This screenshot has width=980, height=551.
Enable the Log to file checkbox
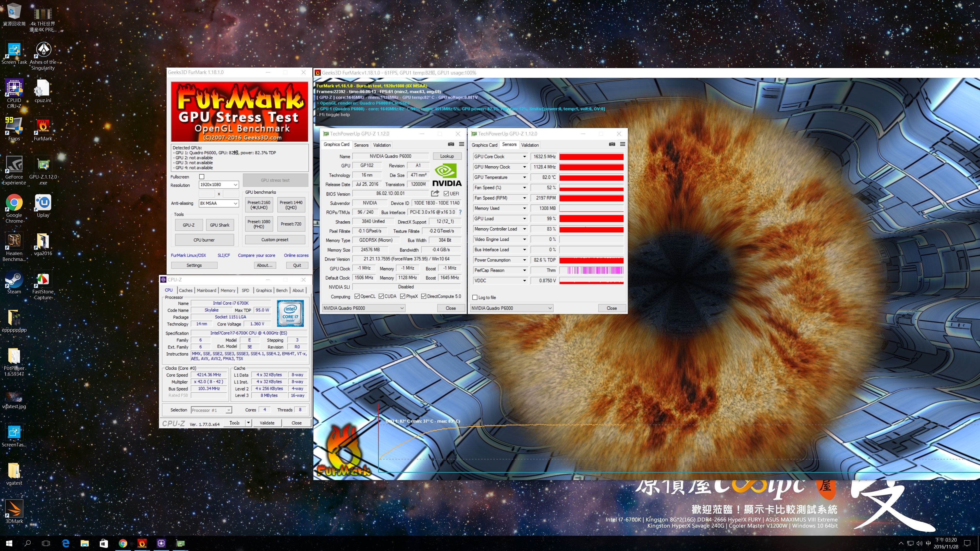[475, 297]
